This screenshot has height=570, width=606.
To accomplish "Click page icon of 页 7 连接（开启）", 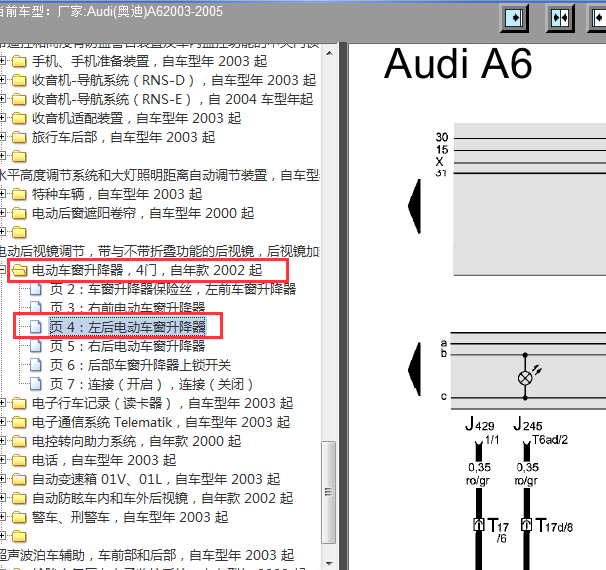I will [36, 384].
